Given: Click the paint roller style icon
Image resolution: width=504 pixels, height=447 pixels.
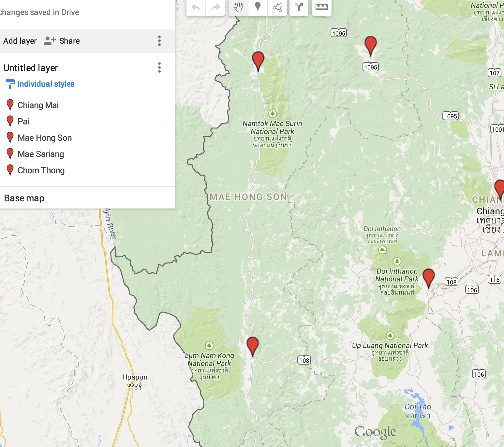Looking at the screenshot, I should tap(10, 84).
